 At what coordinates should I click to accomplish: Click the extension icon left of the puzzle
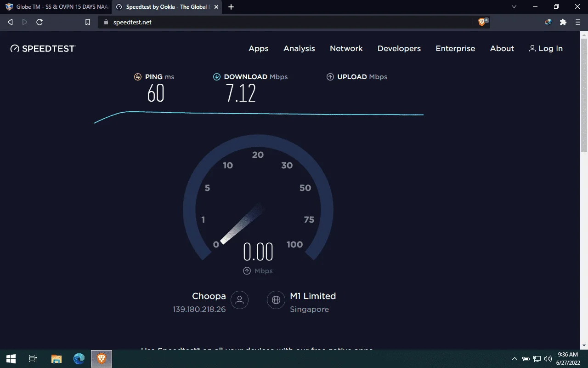[548, 22]
